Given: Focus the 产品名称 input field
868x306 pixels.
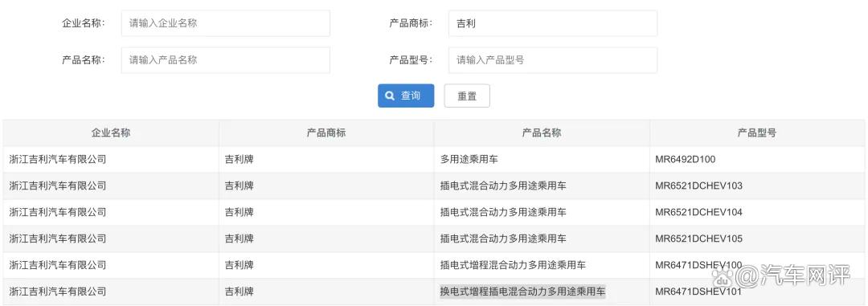Looking at the screenshot, I should 225,59.
